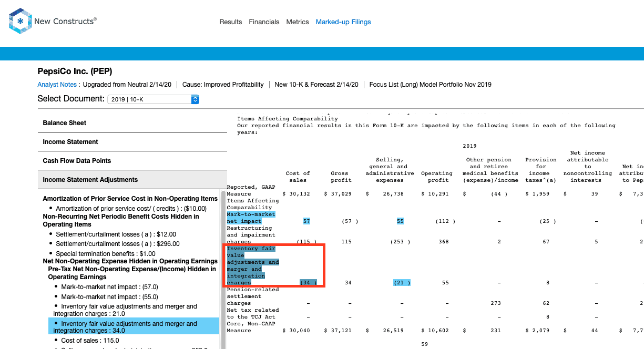This screenshot has width=644, height=349.
Task: Click highlighted (21) in SG&A expenses column
Action: click(x=402, y=283)
